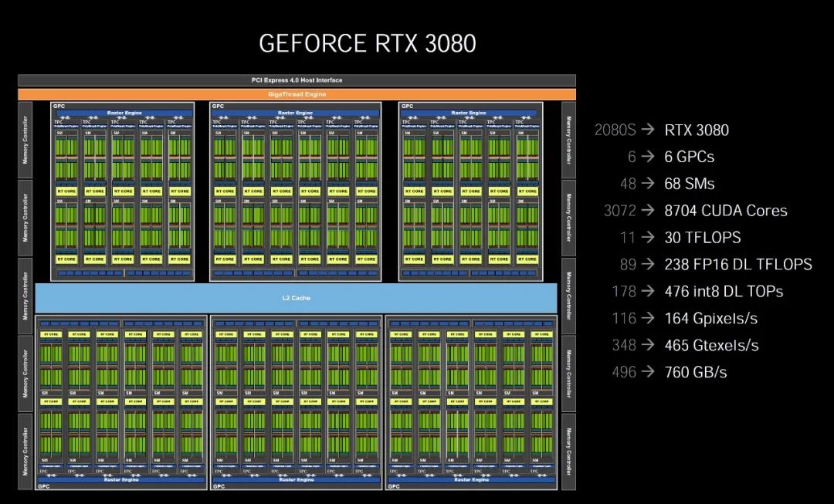Click the '164 Gpixels/s' value

pos(710,319)
